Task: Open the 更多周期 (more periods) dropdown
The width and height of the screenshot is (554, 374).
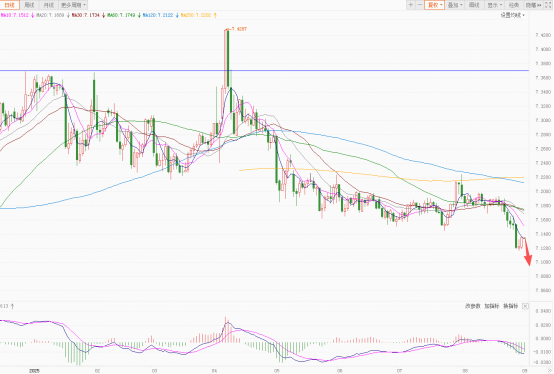Action: [x=73, y=5]
